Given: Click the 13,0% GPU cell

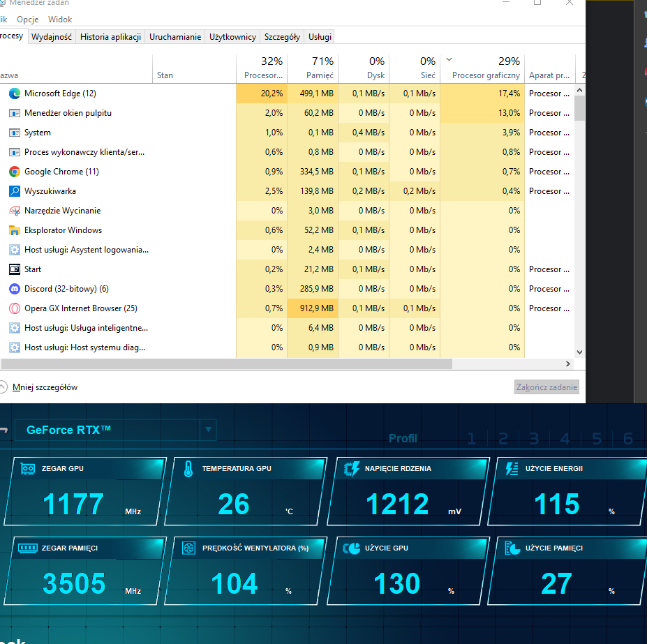Looking at the screenshot, I should point(482,113).
